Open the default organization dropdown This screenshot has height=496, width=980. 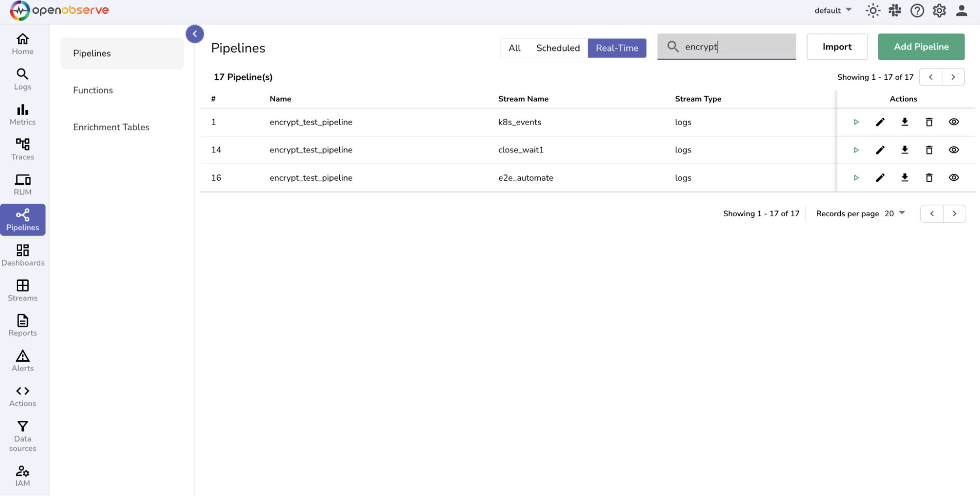[x=833, y=11]
